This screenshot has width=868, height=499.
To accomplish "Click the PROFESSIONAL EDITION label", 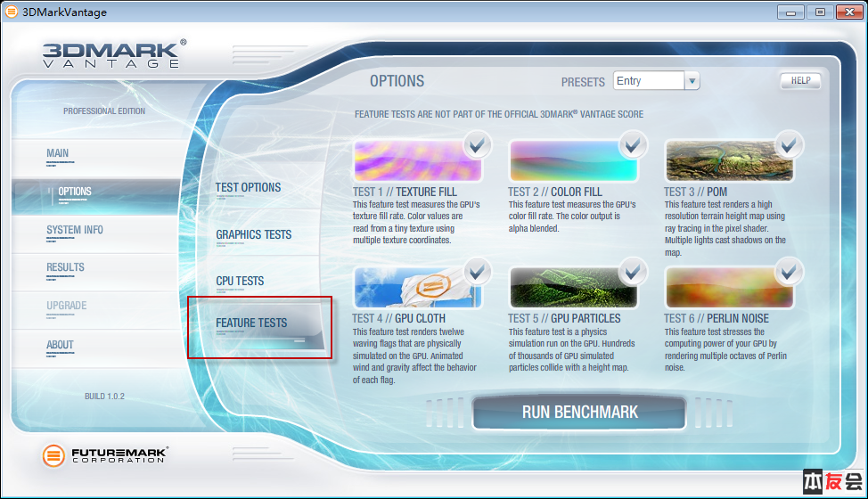I will [x=104, y=111].
